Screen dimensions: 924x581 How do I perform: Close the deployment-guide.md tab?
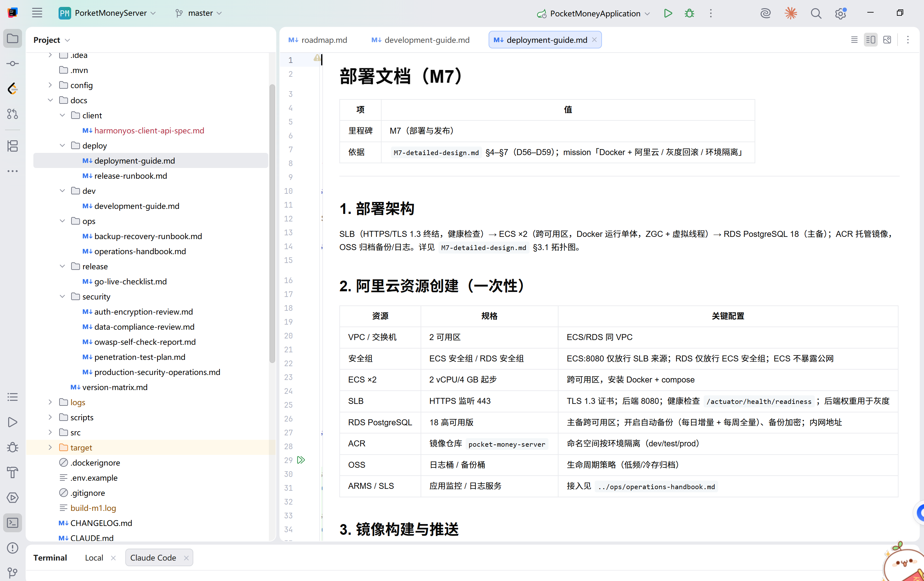point(594,40)
